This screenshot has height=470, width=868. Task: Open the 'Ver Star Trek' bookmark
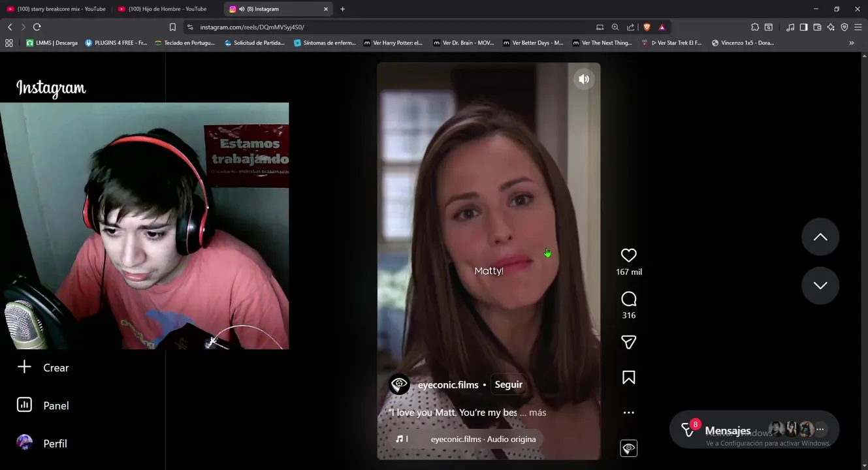point(671,42)
